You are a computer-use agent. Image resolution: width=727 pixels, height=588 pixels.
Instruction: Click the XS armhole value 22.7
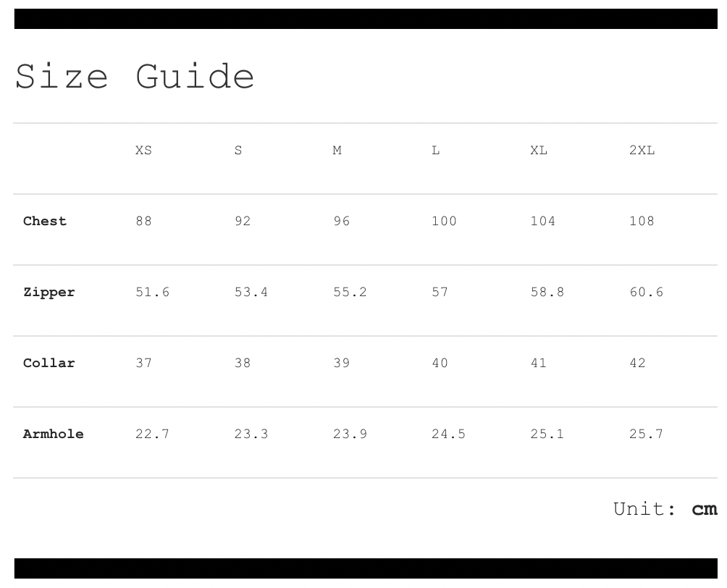click(x=152, y=434)
